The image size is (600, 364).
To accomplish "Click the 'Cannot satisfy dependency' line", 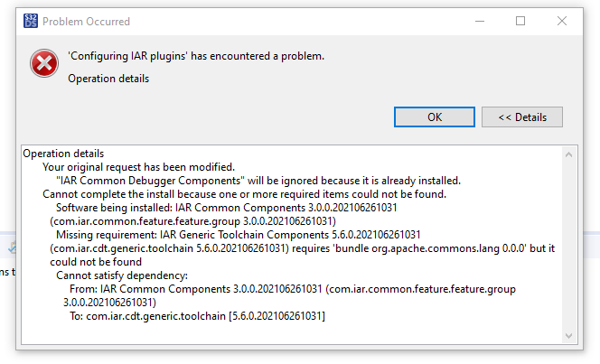I will pyautogui.click(x=122, y=275).
